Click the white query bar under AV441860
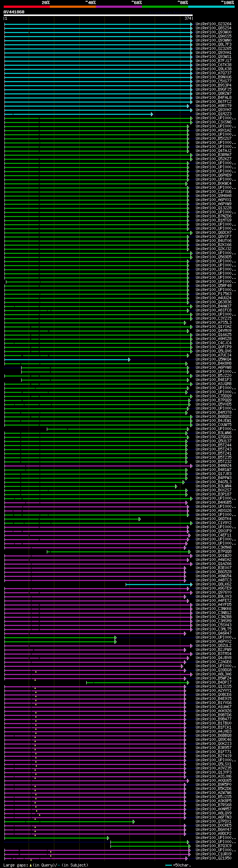 click(98, 15)
